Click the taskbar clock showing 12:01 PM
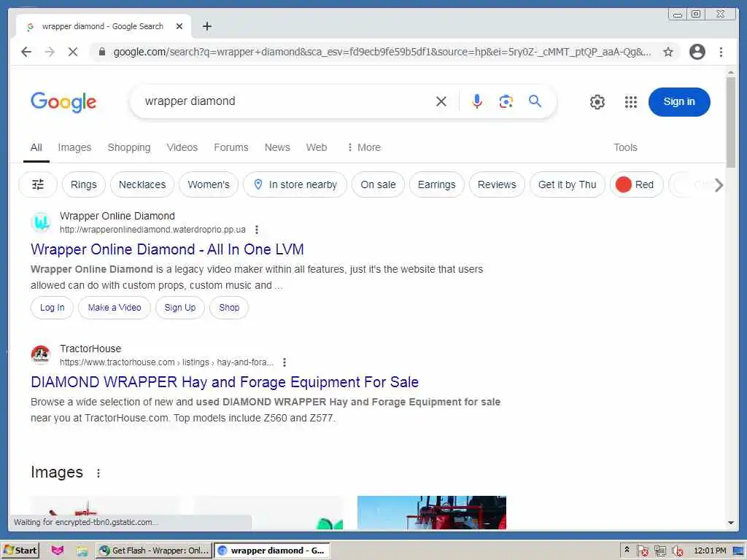This screenshot has height=560, width=747. (709, 551)
